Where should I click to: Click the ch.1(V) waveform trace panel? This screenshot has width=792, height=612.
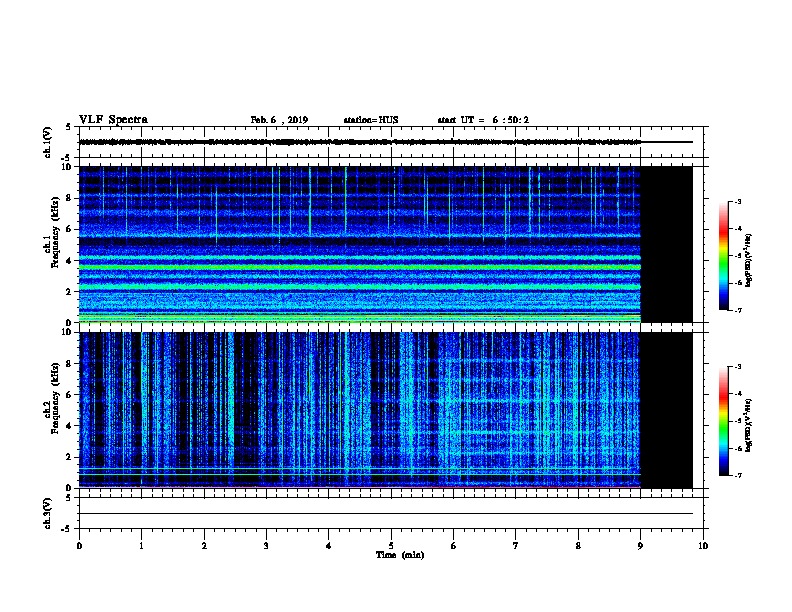point(391,142)
